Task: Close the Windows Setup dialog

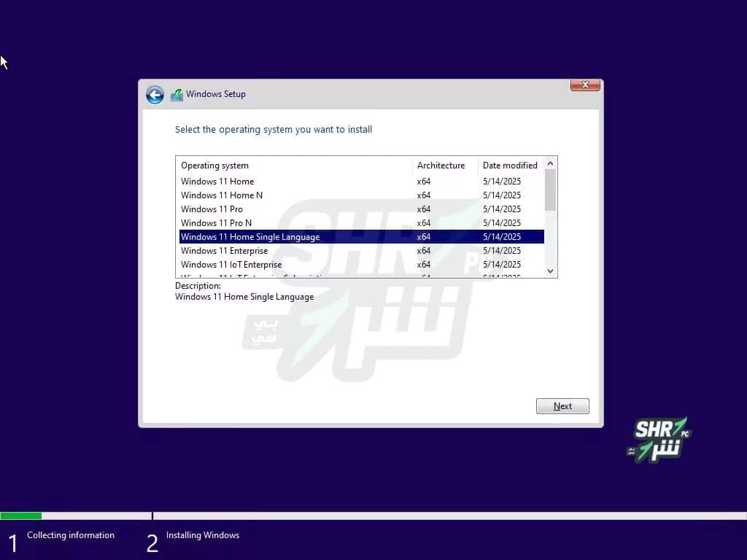Action: coord(585,85)
